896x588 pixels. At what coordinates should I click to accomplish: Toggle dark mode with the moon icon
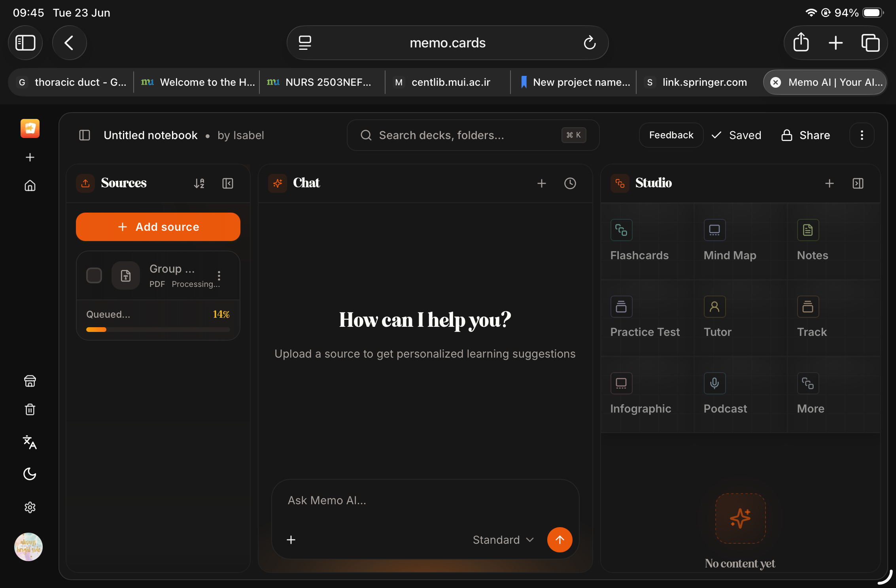point(30,474)
